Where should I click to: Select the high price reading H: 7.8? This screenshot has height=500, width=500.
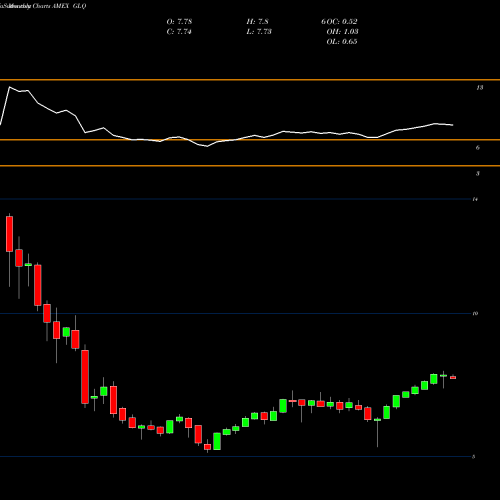(x=257, y=22)
